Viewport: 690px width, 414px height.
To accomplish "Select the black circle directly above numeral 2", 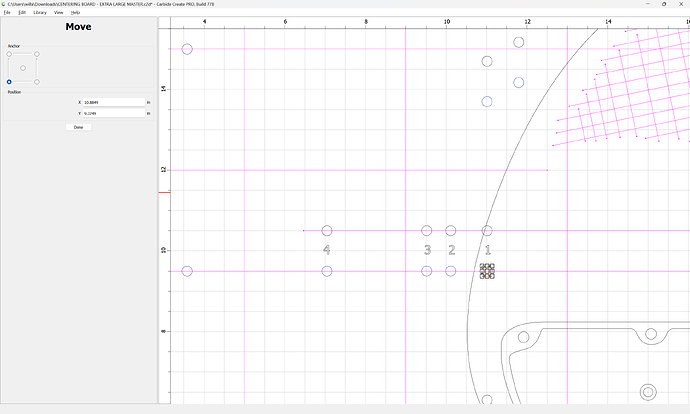I will click(x=451, y=231).
